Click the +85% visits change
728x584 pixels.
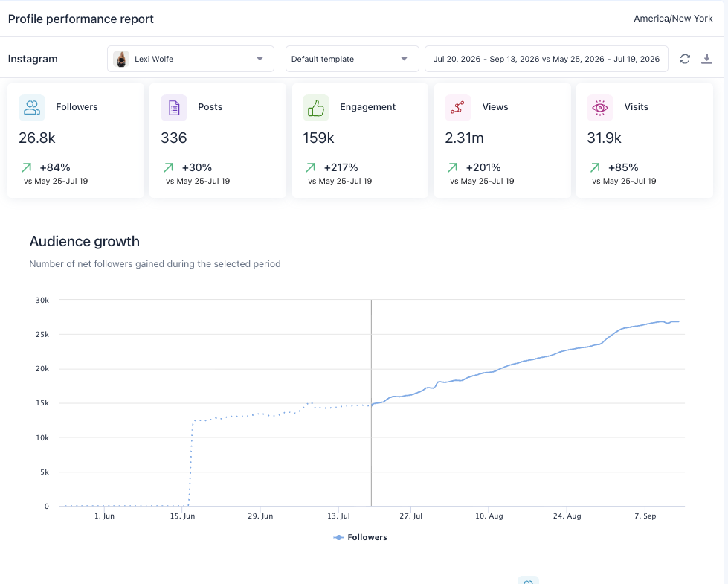click(x=623, y=167)
